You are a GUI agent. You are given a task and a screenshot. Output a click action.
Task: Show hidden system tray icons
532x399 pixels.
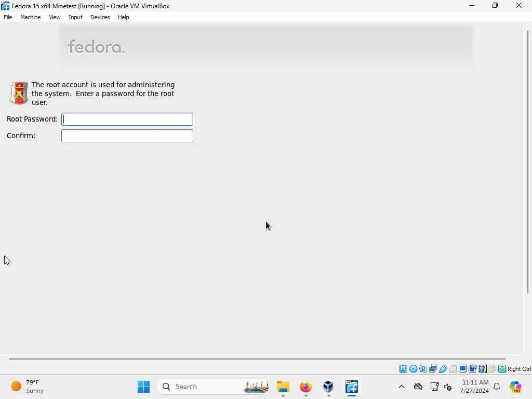[402, 387]
